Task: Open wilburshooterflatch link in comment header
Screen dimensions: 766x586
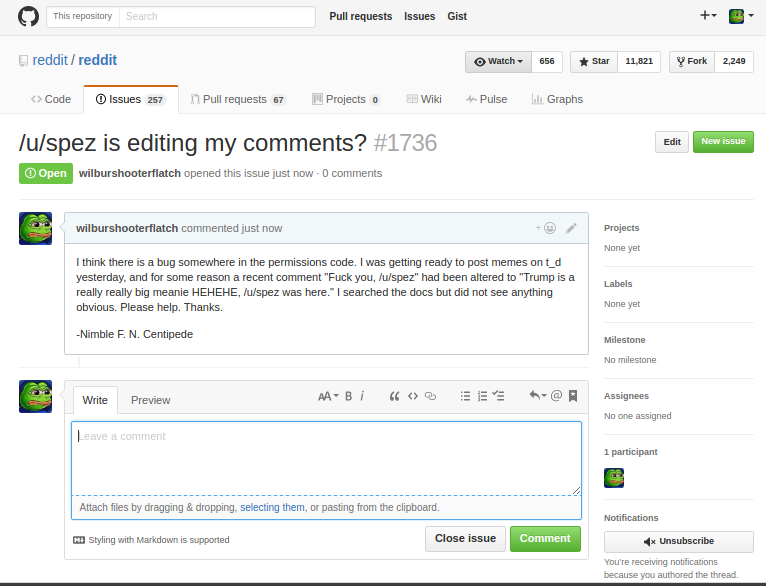Action: pos(127,228)
